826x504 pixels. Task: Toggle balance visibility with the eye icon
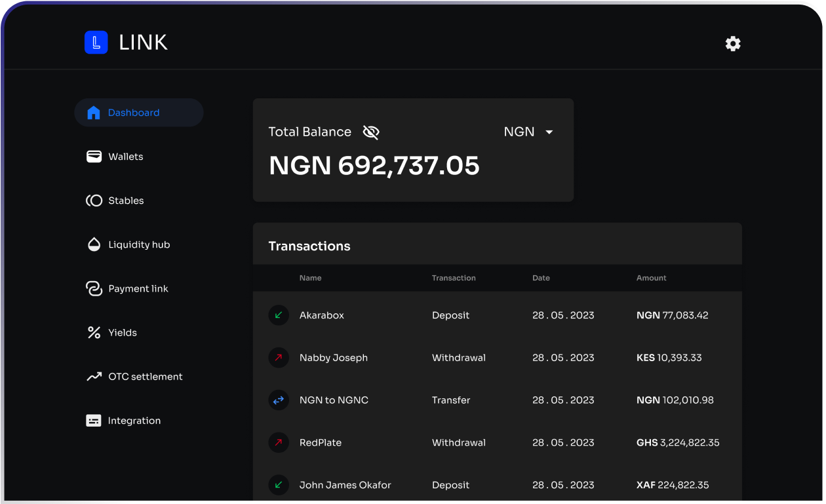(370, 132)
